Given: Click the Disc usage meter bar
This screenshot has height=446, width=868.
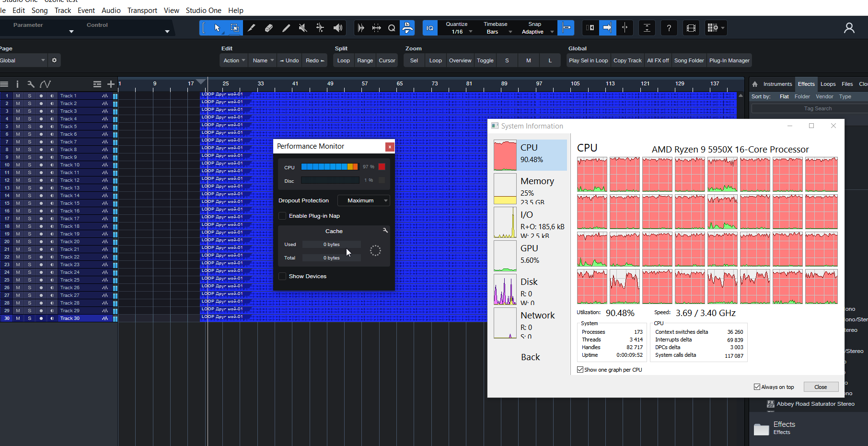Looking at the screenshot, I should 330,180.
